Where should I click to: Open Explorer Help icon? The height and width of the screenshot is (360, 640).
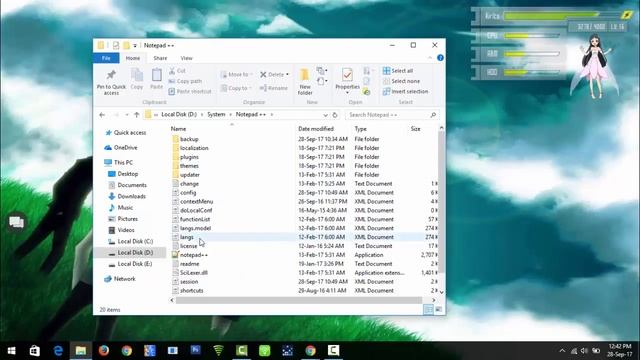(440, 58)
